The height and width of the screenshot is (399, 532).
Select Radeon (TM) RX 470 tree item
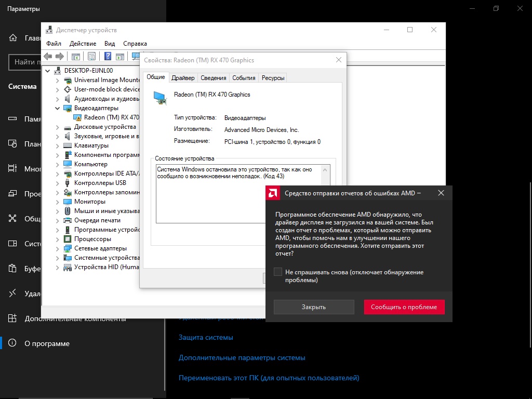click(111, 117)
